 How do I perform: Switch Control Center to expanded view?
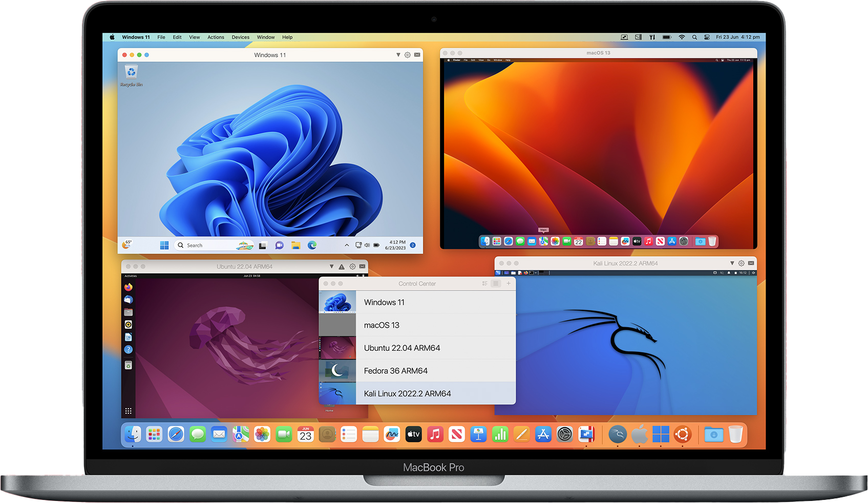point(484,283)
